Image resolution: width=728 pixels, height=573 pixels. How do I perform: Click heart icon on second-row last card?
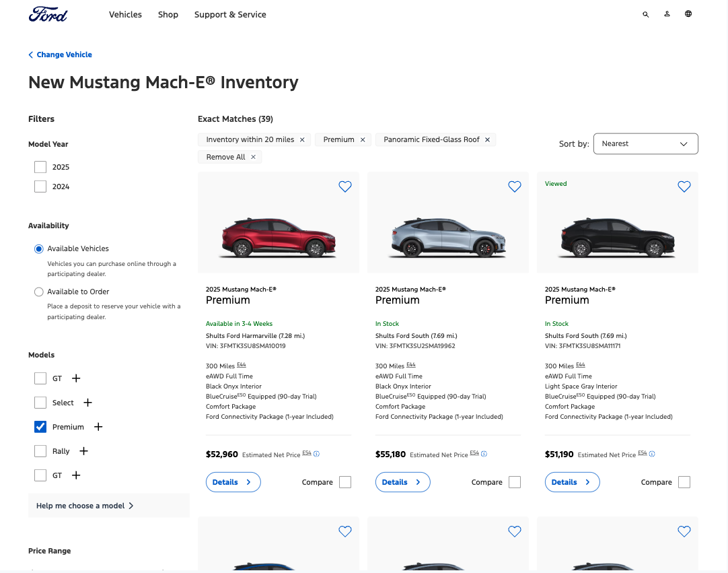(x=684, y=531)
